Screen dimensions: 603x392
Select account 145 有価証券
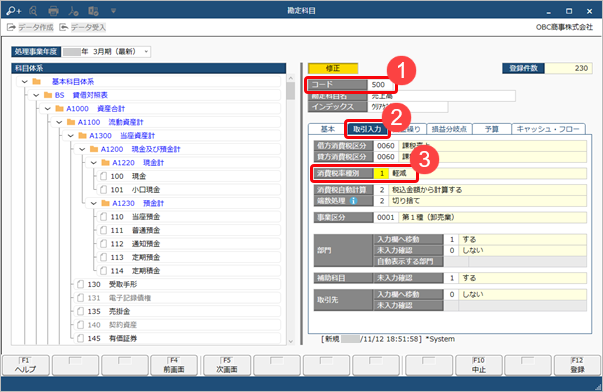[x=177, y=338]
